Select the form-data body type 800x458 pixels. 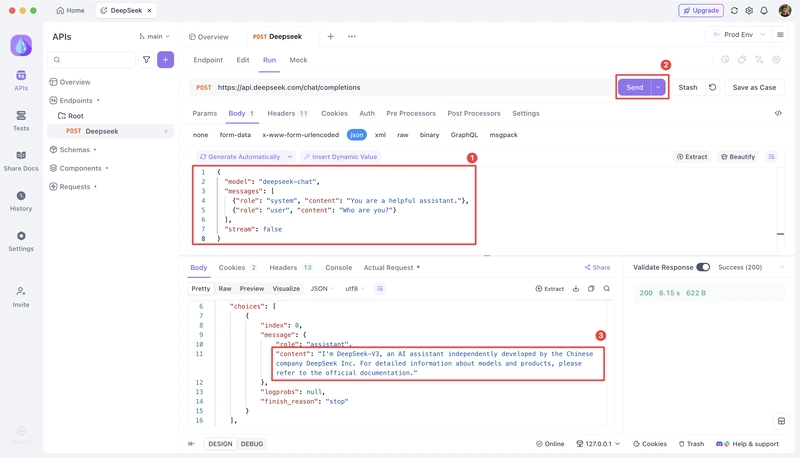(x=235, y=135)
